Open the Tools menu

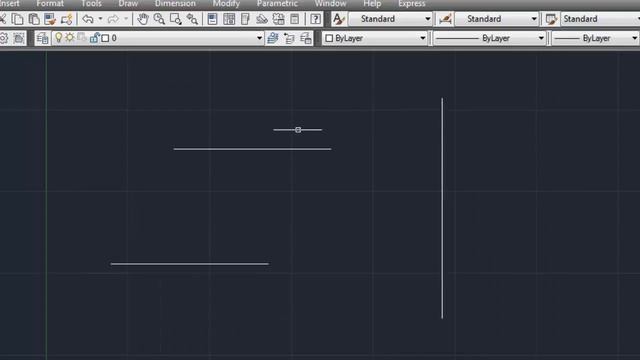tap(91, 4)
